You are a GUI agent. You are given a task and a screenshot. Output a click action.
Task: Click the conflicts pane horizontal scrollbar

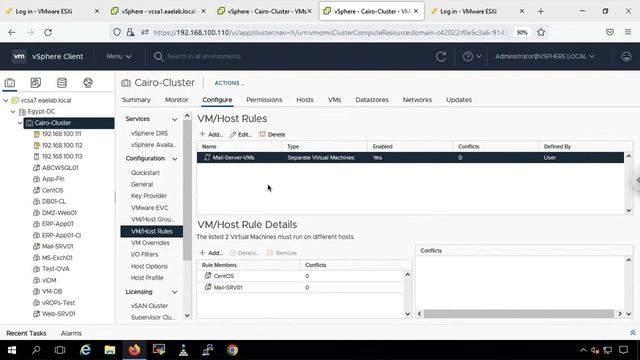(x=518, y=314)
